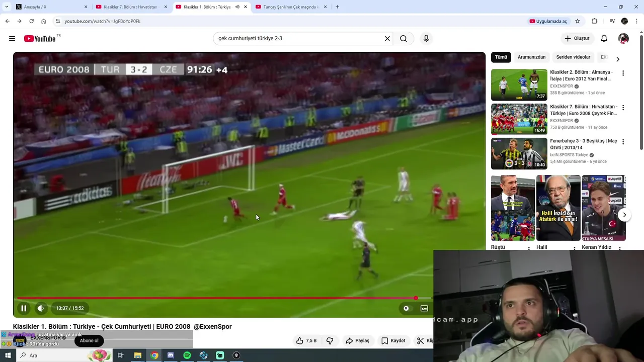Switch to the Klasikler 7. Bölüm browser tab
The height and width of the screenshot is (362, 644).
click(132, 7)
